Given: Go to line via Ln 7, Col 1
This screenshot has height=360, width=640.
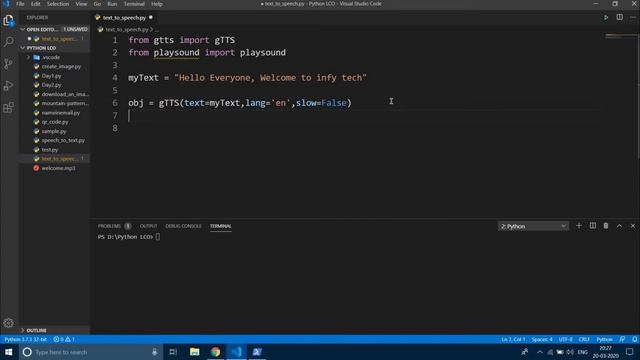Looking at the screenshot, I should 513,339.
